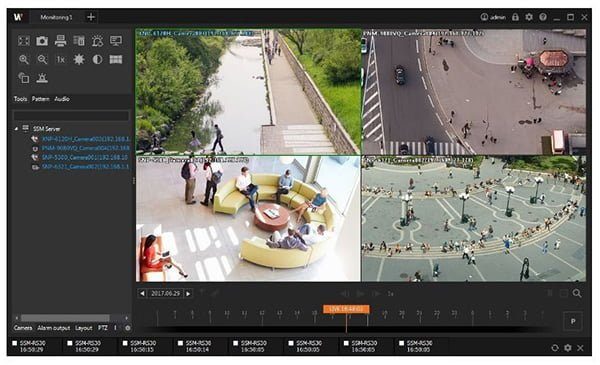
Task: Click the monitor display icon in tools
Action: coord(116,41)
